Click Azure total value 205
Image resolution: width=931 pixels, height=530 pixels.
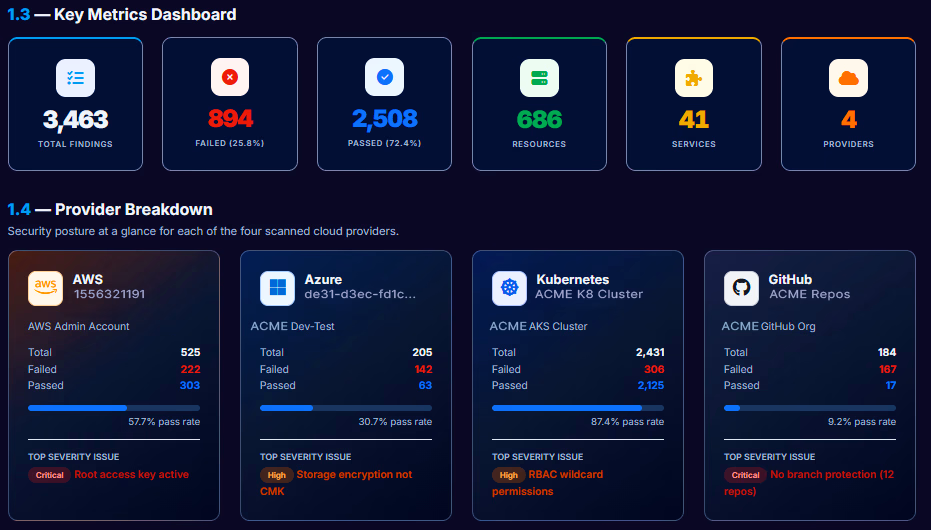click(422, 353)
